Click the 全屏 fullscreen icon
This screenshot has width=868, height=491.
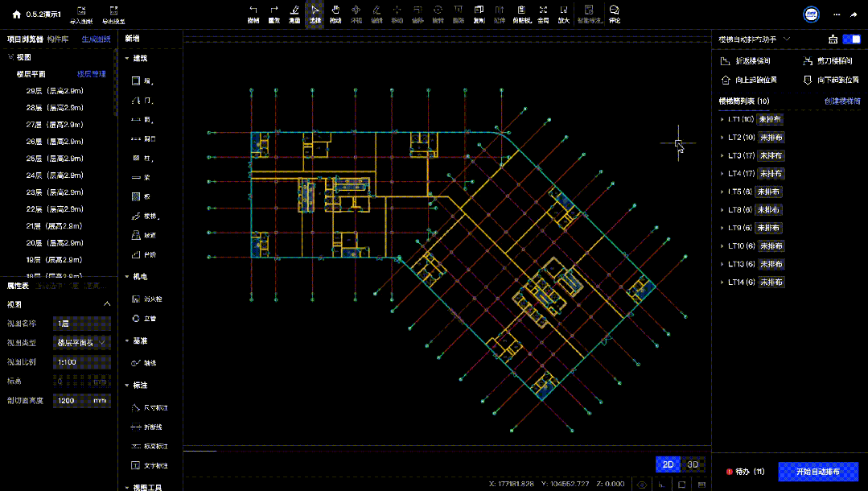543,10
